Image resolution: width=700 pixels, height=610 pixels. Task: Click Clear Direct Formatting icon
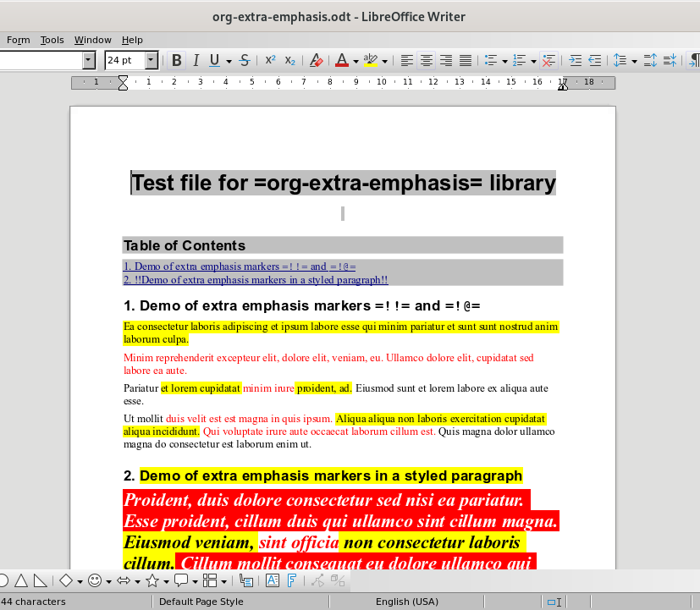point(316,60)
